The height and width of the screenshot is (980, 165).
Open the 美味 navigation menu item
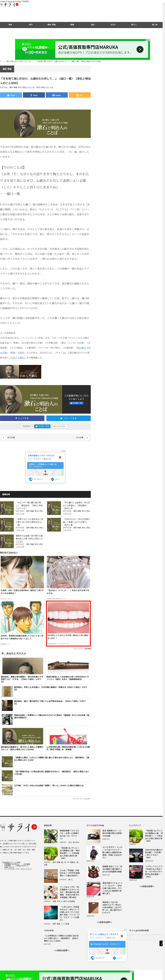[x=10, y=24]
